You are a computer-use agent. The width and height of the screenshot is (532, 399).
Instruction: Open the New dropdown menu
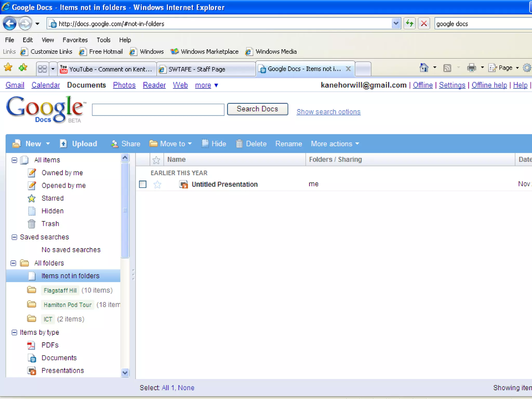(31, 144)
